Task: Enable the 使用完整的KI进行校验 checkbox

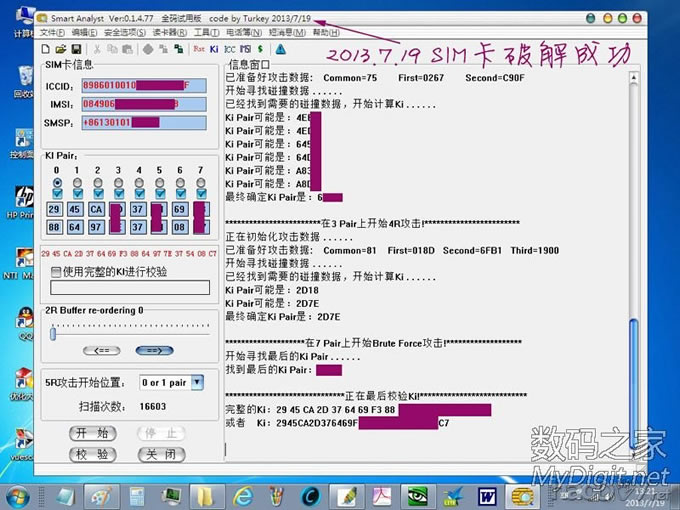Action: click(56, 271)
